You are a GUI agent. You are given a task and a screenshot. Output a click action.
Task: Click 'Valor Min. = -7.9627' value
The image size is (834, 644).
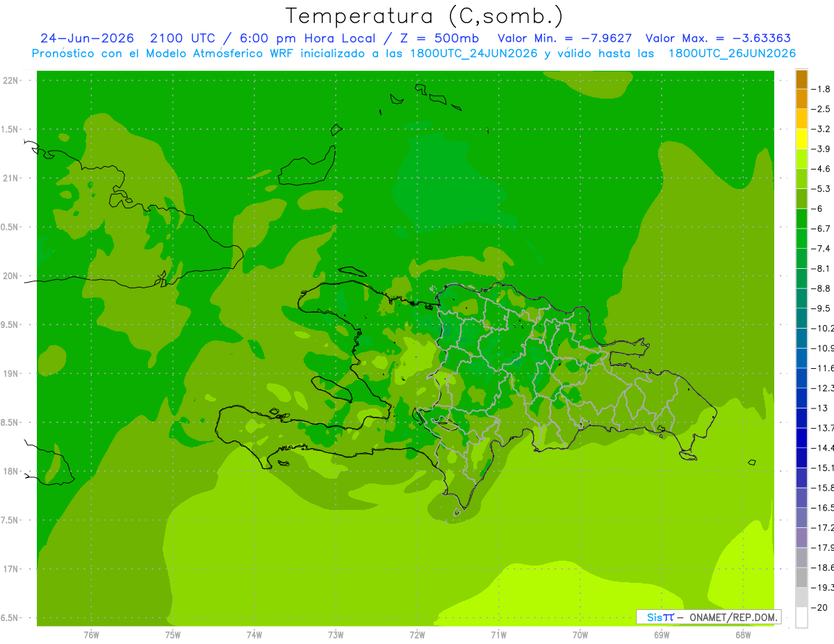coord(565,38)
